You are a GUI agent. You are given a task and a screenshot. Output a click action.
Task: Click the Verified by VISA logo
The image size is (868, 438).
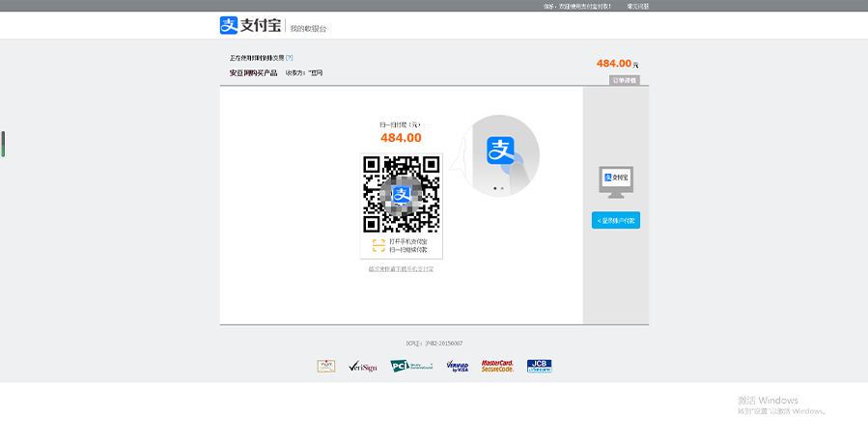coord(458,366)
